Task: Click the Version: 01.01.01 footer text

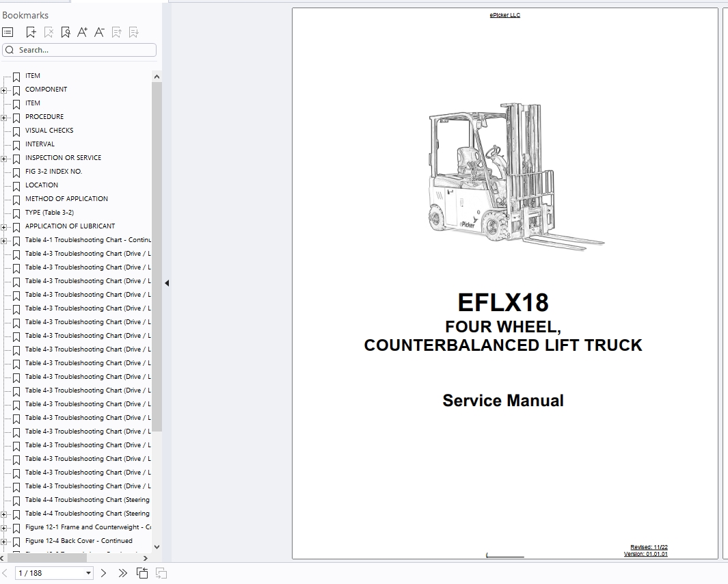Action: (x=646, y=554)
